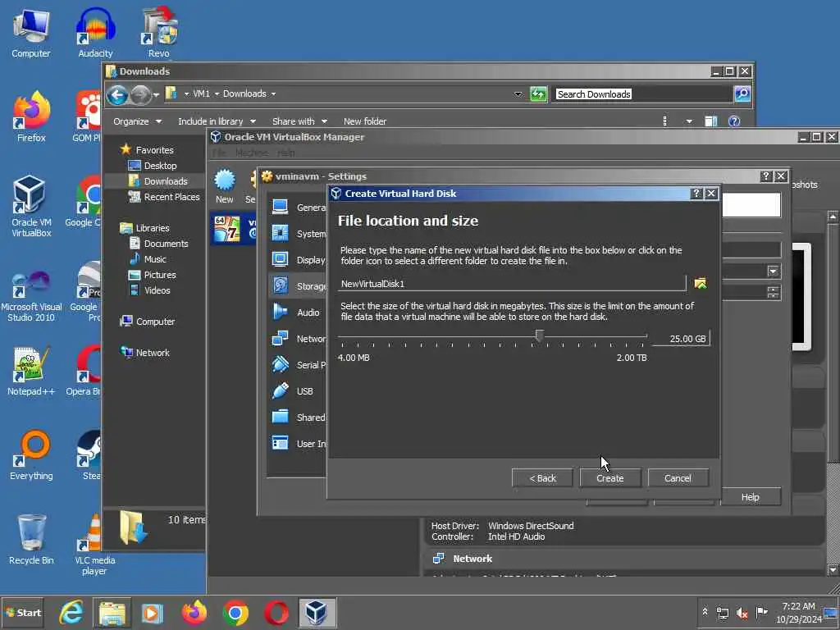The width and height of the screenshot is (840, 630).
Task: Select the Shared Folders settings icon
Action: (281, 417)
